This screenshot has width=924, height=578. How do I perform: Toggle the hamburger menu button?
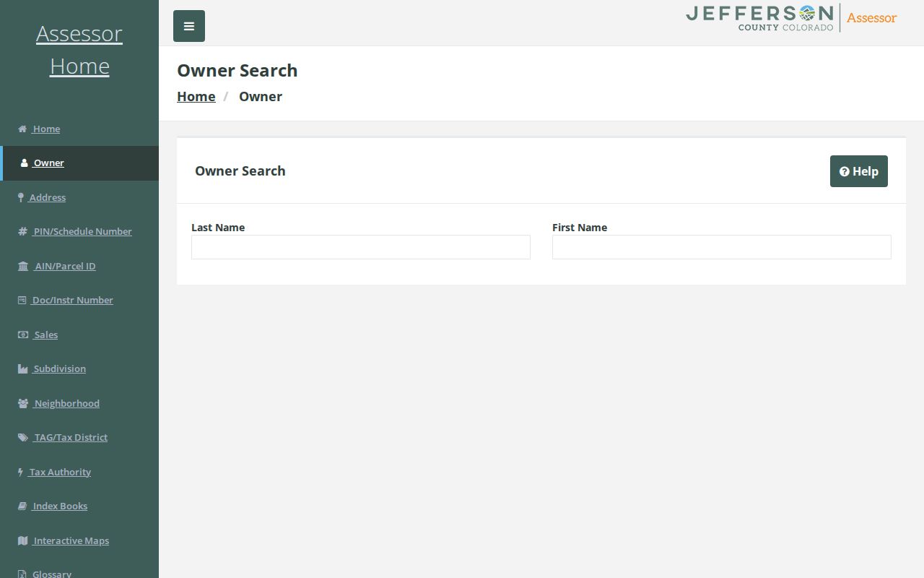coord(189,26)
